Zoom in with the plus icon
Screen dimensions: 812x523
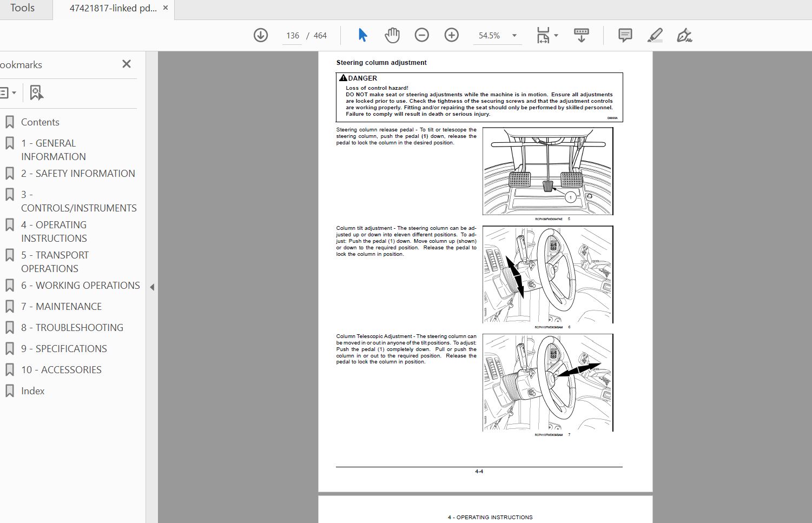click(x=451, y=36)
